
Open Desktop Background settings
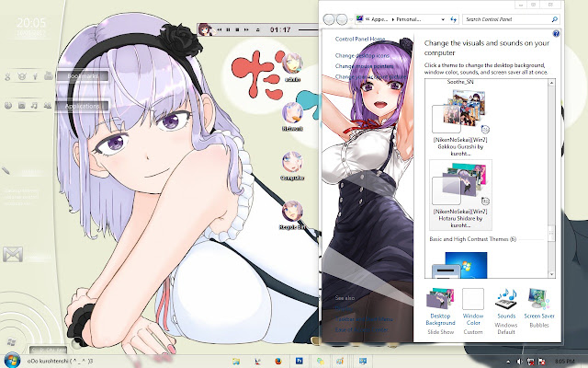coord(440,311)
